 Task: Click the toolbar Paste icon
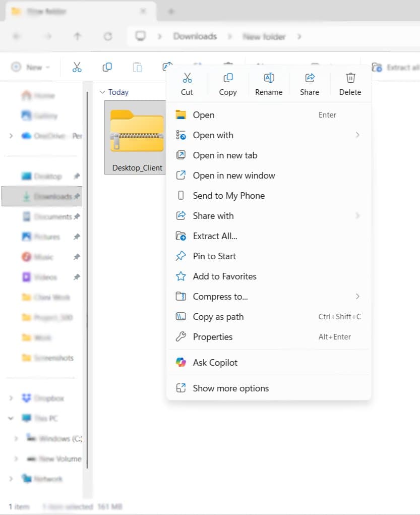[137, 67]
